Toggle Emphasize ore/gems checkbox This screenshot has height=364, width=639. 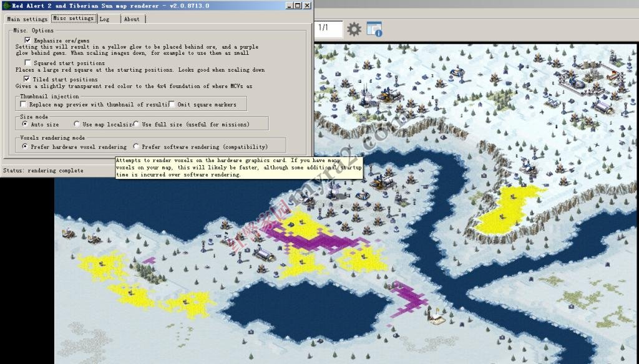[27, 40]
